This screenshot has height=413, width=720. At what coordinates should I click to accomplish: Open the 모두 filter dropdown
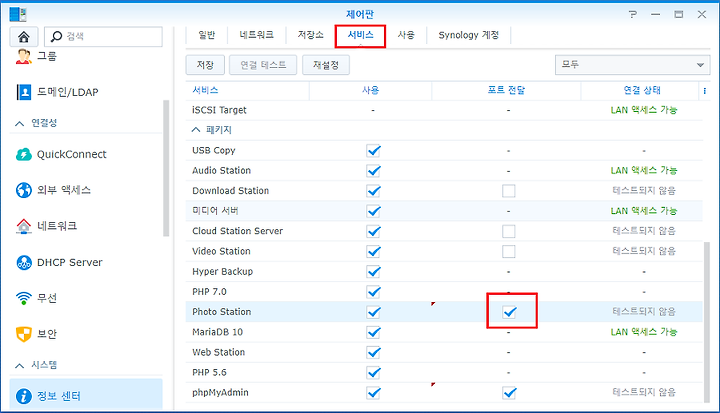tap(632, 65)
